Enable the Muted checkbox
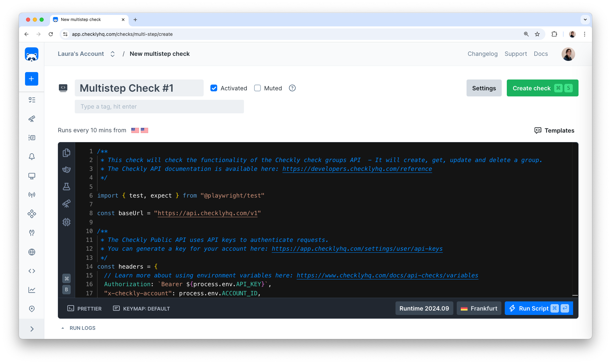The image size is (611, 364). point(257,88)
